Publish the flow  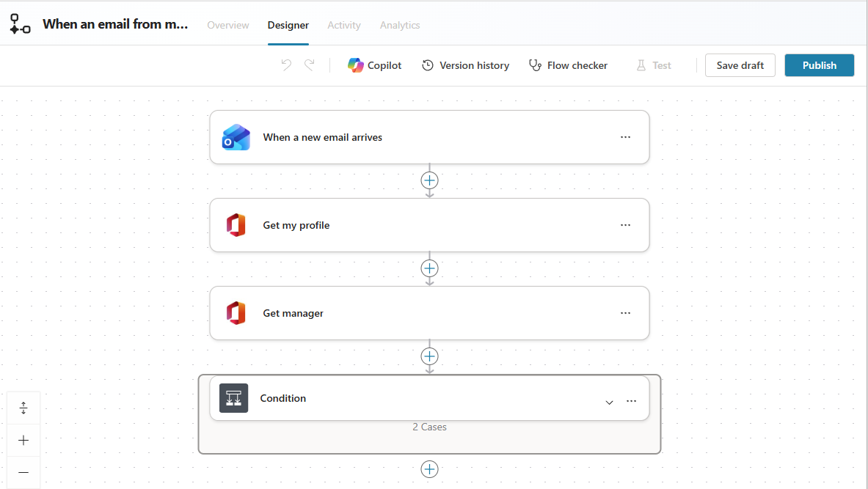coord(820,65)
